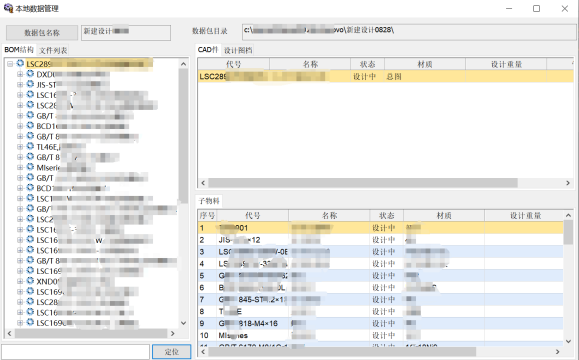This screenshot has width=579, height=360.
Task: Click the 材质 header in CAD件 table
Action: click(425, 64)
